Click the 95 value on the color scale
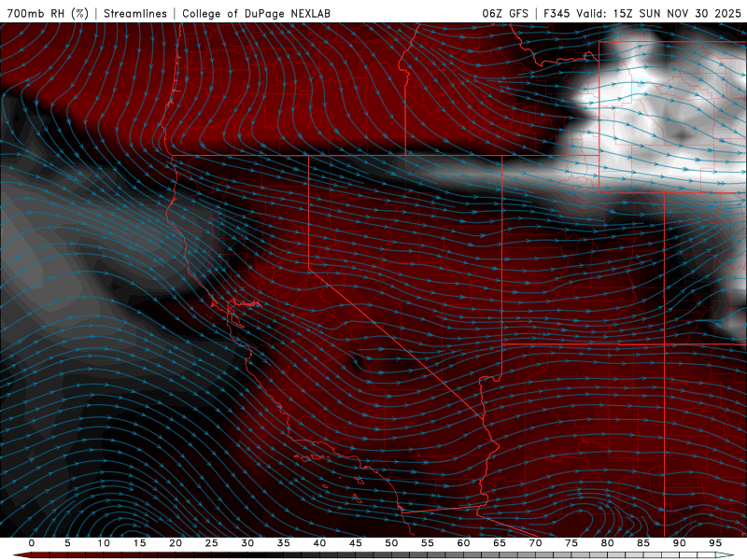The width and height of the screenshot is (747, 560). 715,543
